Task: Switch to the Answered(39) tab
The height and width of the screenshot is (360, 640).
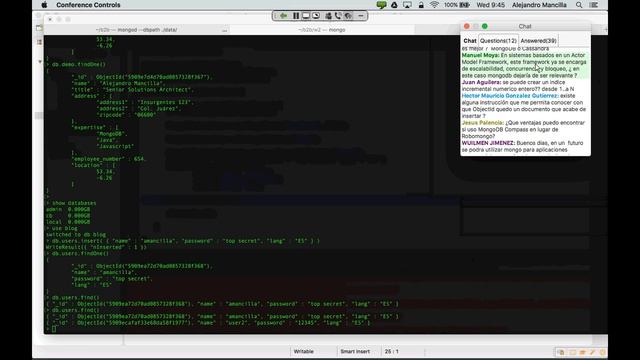Action: [538, 41]
